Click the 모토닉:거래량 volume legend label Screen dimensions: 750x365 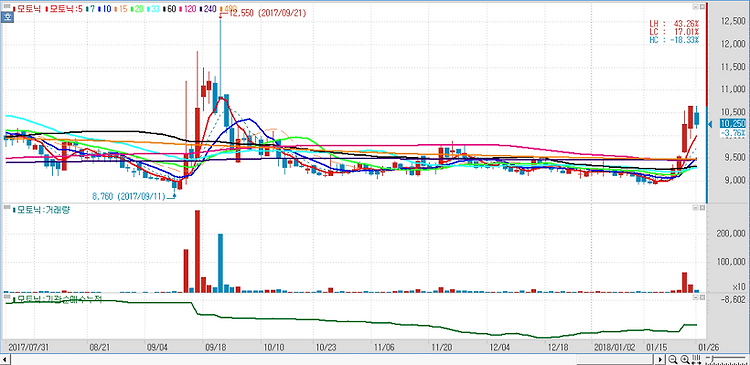pos(42,209)
